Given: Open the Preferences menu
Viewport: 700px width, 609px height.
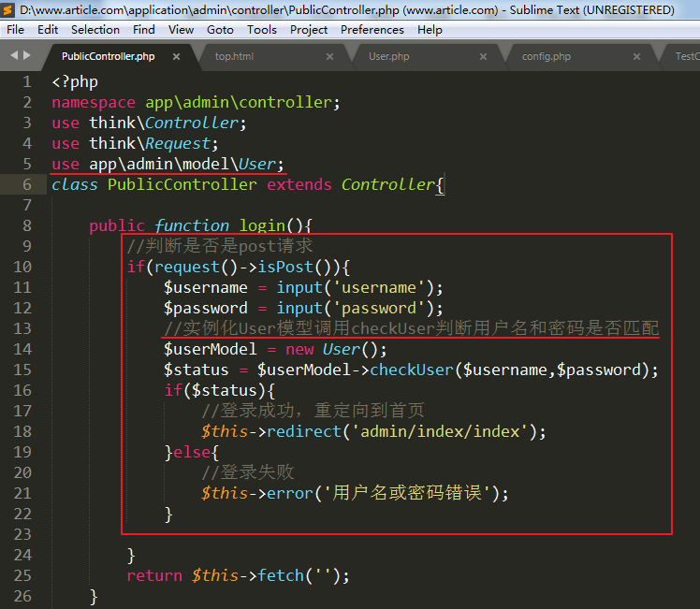Looking at the screenshot, I should 372,30.
